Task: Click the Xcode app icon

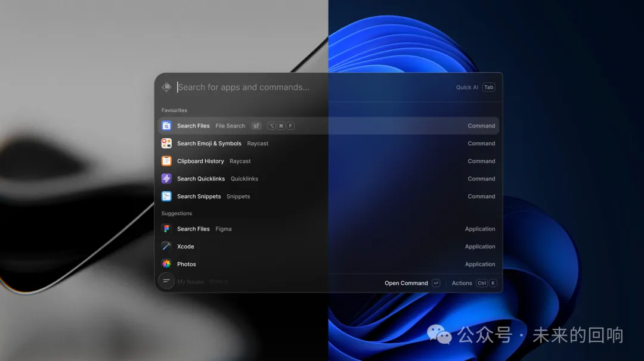Action: pyautogui.click(x=166, y=247)
